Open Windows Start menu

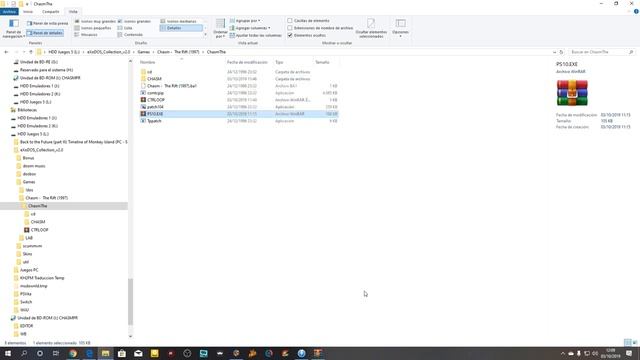click(x=7, y=353)
